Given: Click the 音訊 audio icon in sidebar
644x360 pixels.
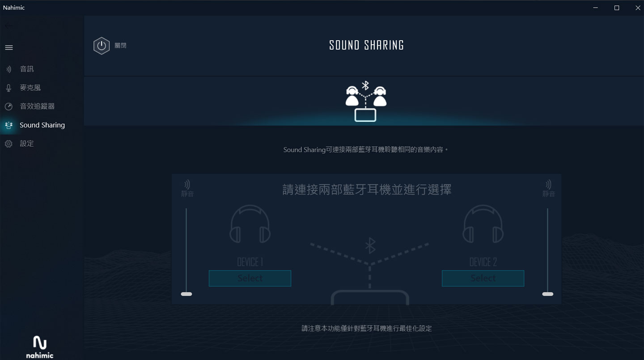Looking at the screenshot, I should (x=8, y=69).
